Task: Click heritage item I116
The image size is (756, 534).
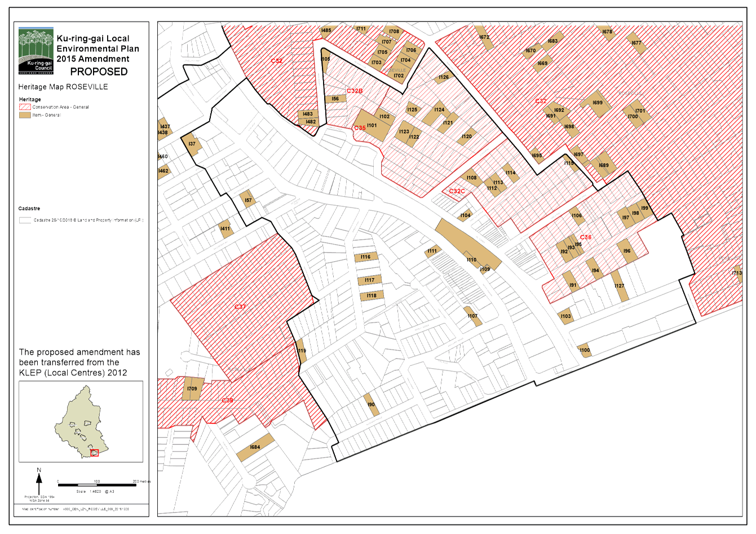Action: click(366, 257)
